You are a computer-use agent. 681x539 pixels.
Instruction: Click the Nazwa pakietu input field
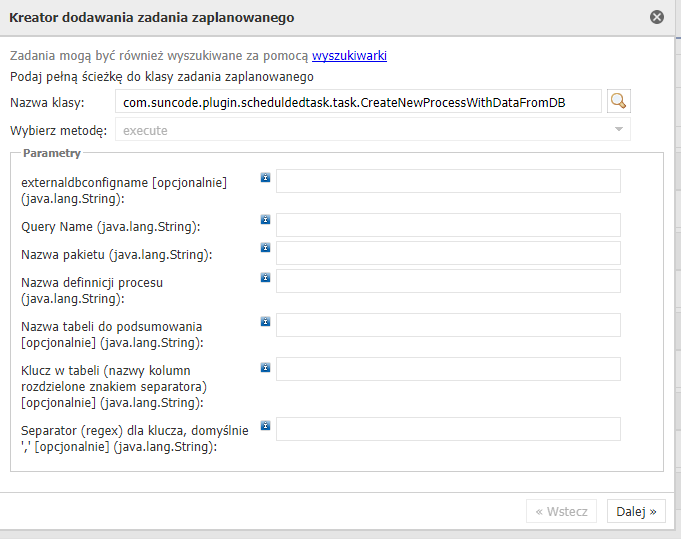[448, 253]
